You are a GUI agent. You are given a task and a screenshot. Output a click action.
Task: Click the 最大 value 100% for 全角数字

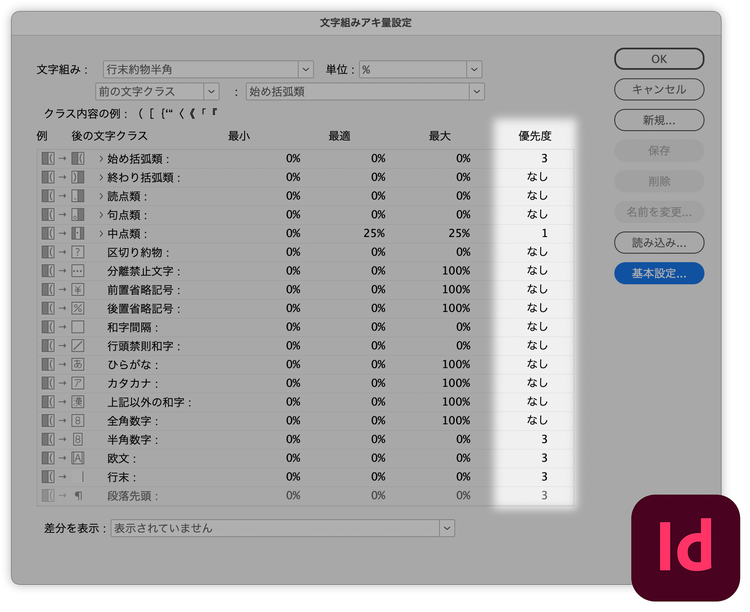(x=456, y=421)
